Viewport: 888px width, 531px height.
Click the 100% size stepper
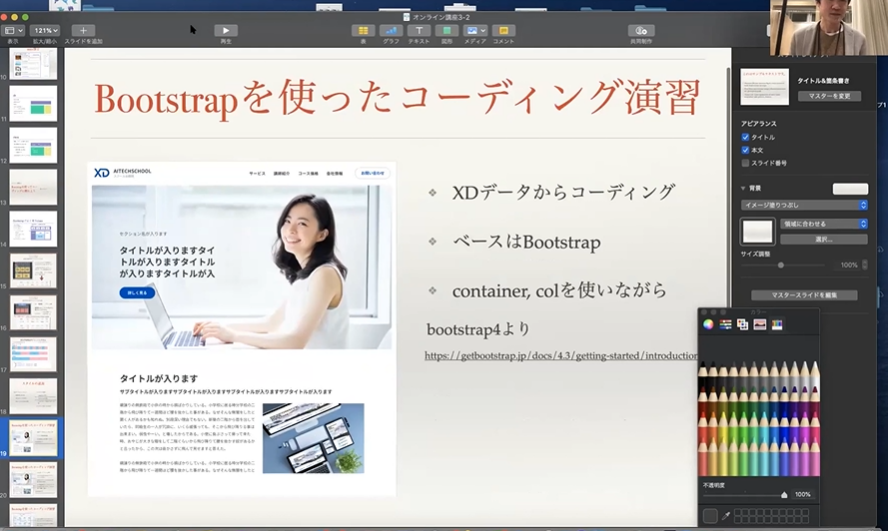(x=864, y=265)
